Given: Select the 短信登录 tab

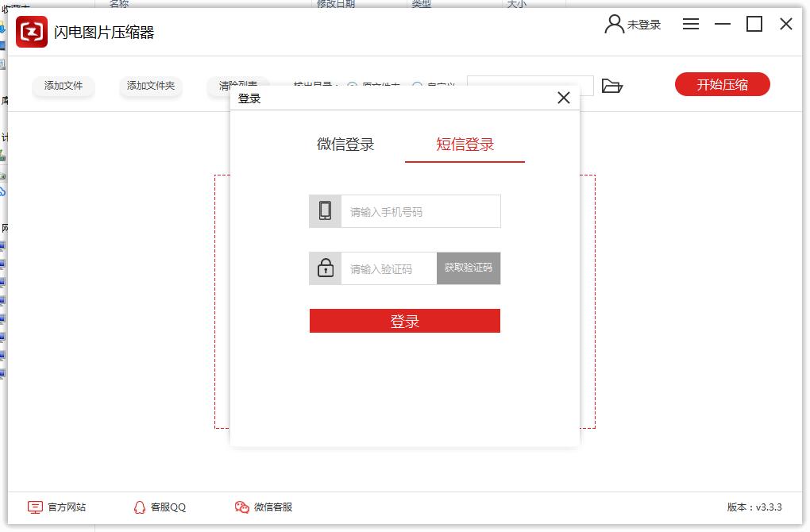Looking at the screenshot, I should [465, 145].
